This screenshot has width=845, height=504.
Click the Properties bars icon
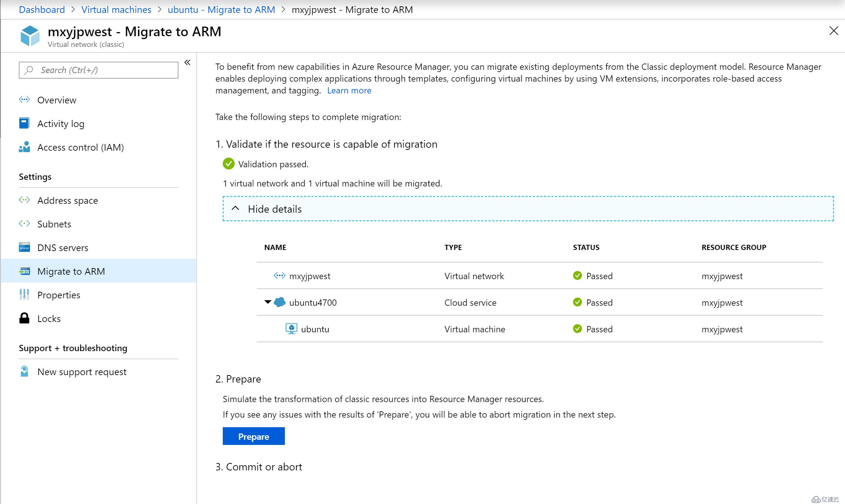click(24, 294)
